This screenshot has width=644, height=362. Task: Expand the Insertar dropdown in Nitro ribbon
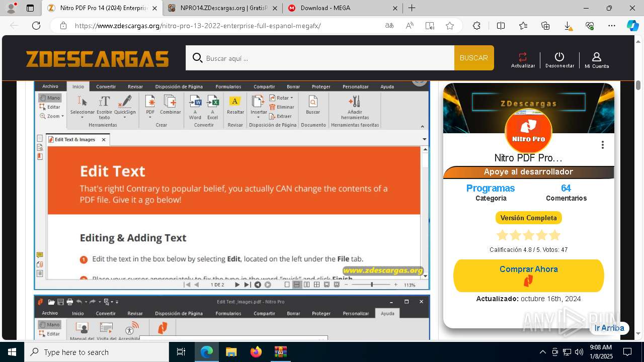pos(259,118)
